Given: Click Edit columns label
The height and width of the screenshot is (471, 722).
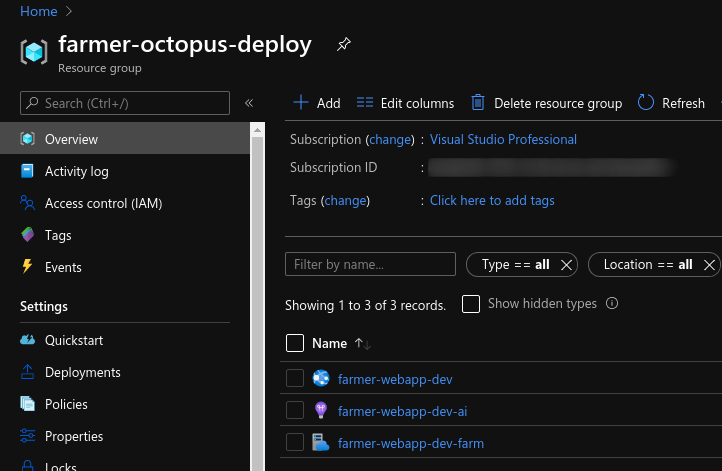Looking at the screenshot, I should [x=417, y=103].
